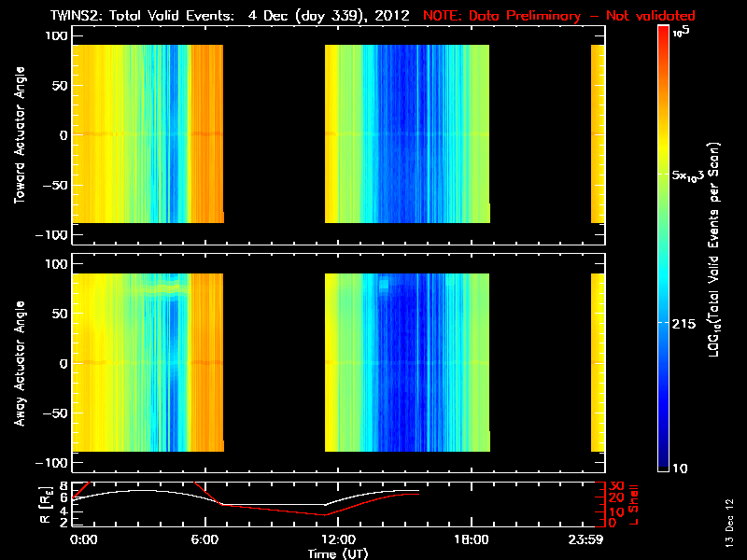Viewport: 747px width, 560px height.
Task: Click the 18:00 time axis label
Action: (x=471, y=539)
